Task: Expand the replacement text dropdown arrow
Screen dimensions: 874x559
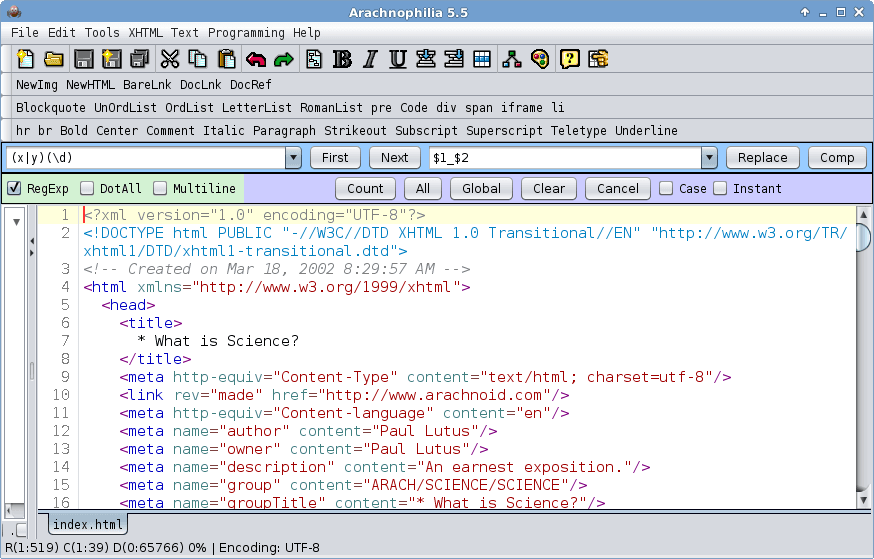Action: coord(710,158)
